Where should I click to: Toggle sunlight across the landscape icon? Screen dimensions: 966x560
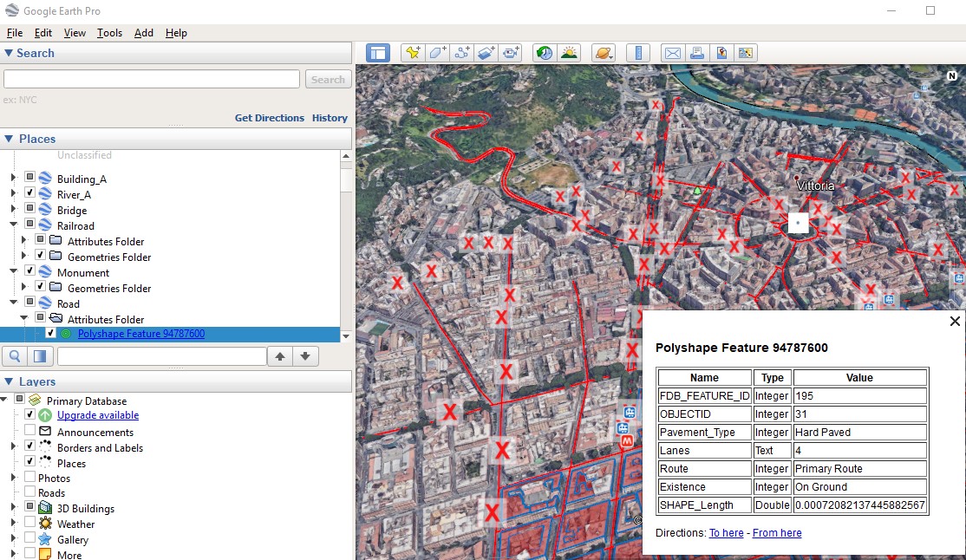click(569, 53)
